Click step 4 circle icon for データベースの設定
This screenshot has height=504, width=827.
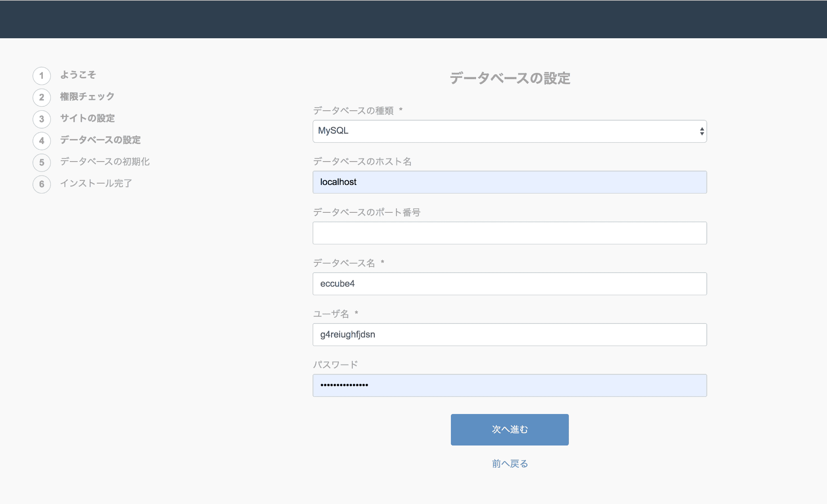pyautogui.click(x=42, y=140)
